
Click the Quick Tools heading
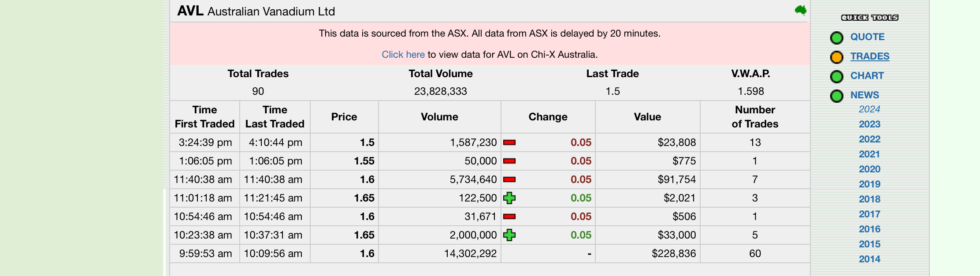coord(869,18)
